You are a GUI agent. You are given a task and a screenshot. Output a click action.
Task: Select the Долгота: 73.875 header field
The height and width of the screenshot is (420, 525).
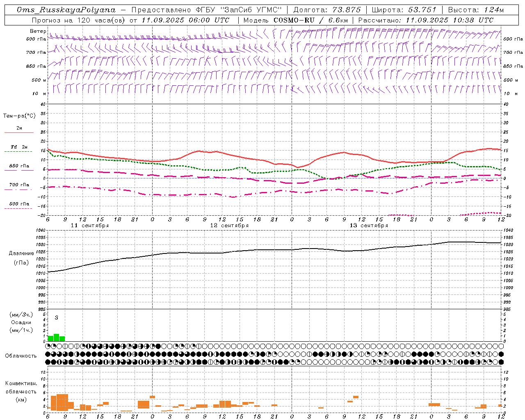[327, 10]
